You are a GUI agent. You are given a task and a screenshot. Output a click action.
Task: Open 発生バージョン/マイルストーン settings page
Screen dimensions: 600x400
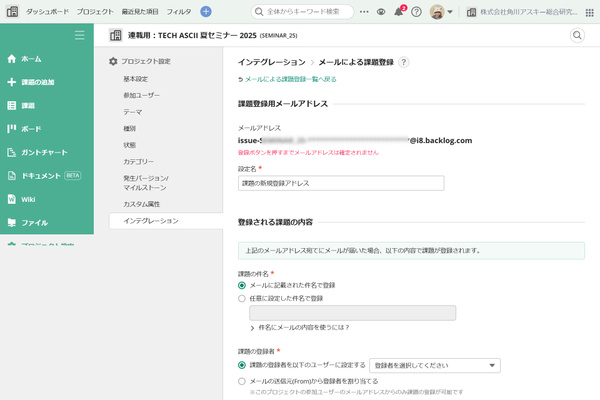pyautogui.click(x=146, y=183)
